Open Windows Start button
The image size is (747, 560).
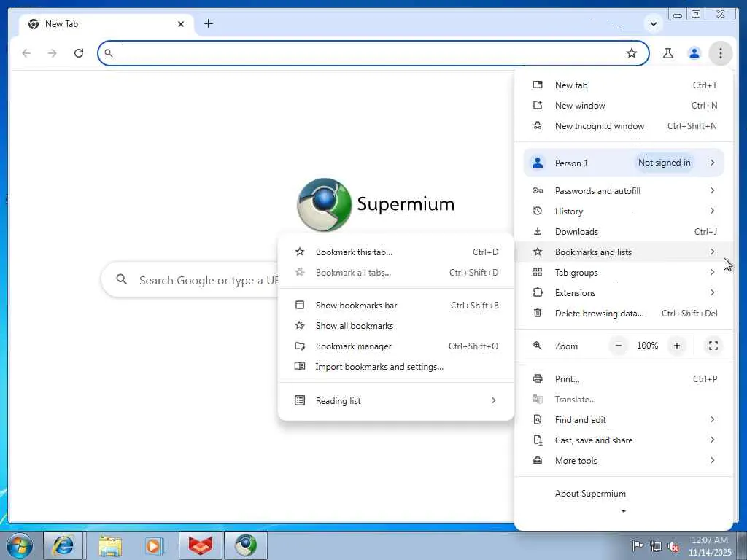tap(20, 545)
